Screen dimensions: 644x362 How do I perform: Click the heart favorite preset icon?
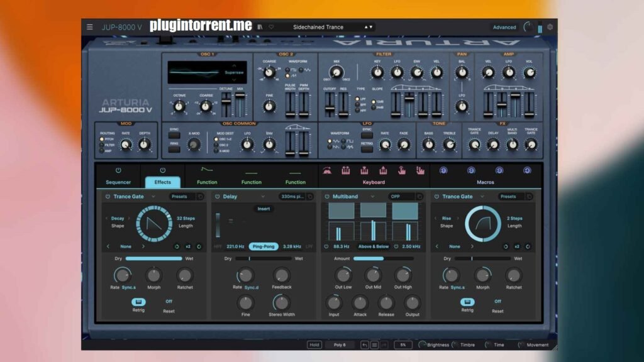coord(271,27)
